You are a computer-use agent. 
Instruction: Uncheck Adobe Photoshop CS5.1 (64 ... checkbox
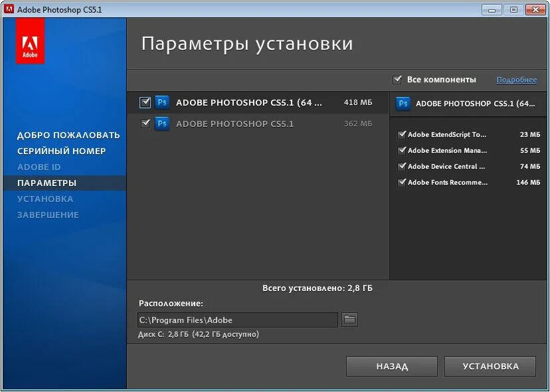click(145, 102)
